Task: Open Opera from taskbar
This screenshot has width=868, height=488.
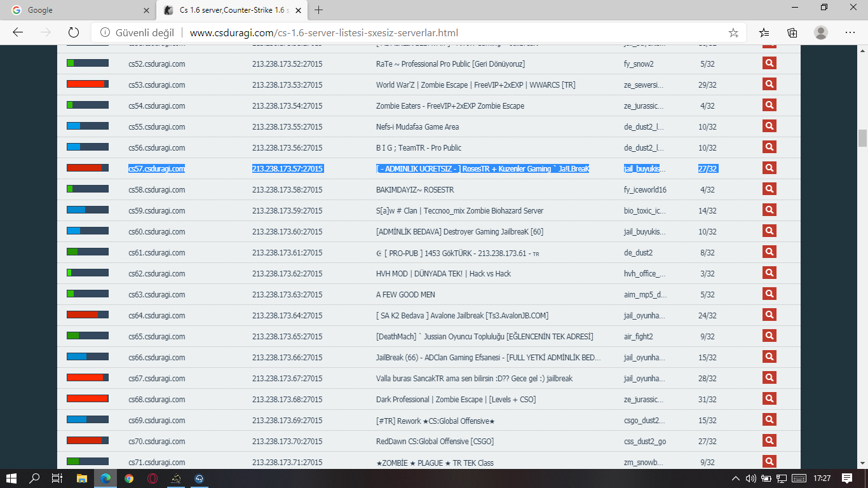Action: coord(153,478)
